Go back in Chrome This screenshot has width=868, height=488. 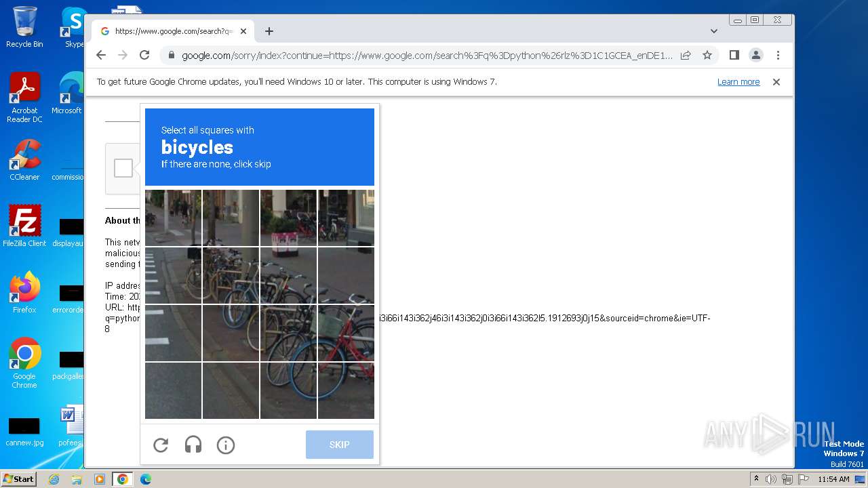click(x=101, y=56)
